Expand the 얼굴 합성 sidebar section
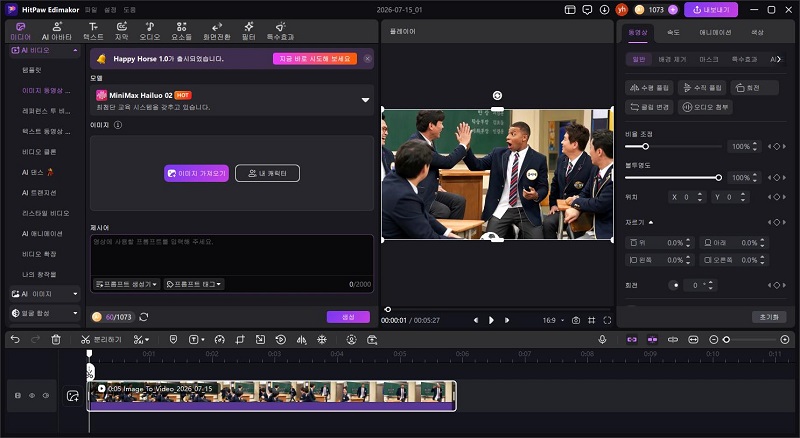Screen dimensions: 800x438 [x=76, y=313]
